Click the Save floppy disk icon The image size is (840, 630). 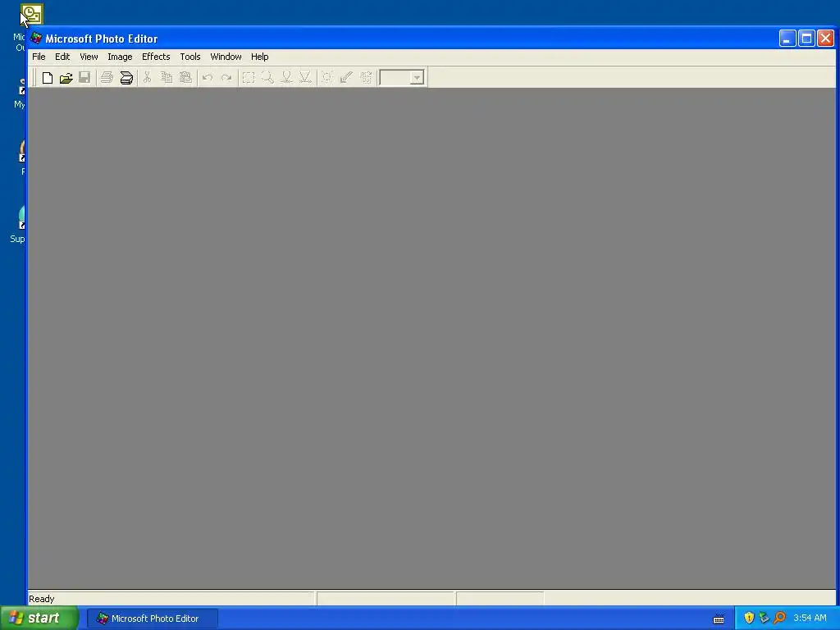[x=84, y=78]
